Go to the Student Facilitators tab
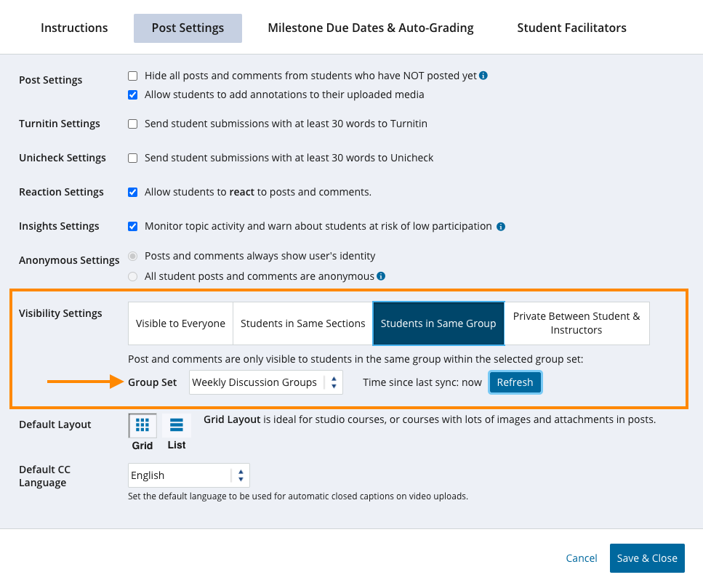Image resolution: width=703 pixels, height=588 pixels. (571, 28)
